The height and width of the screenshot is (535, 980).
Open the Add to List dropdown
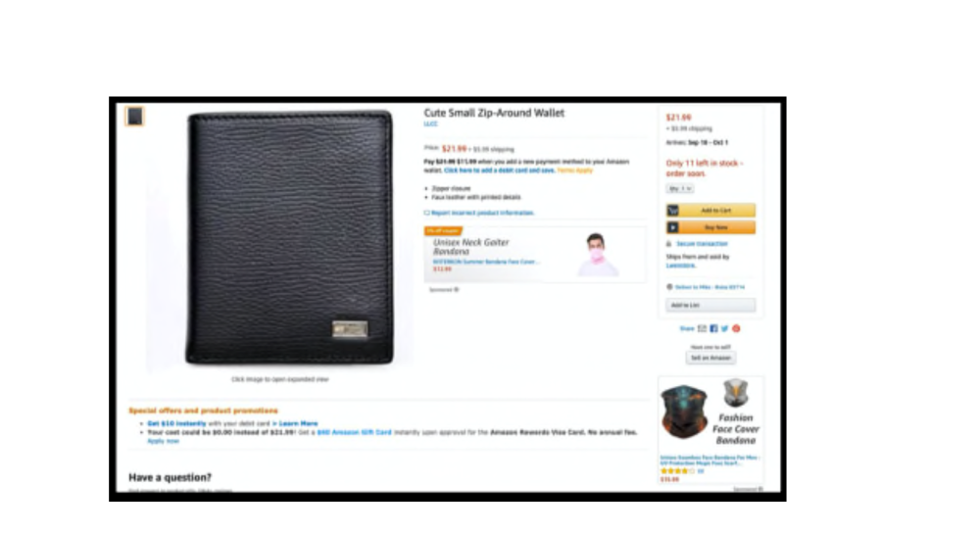coord(710,305)
